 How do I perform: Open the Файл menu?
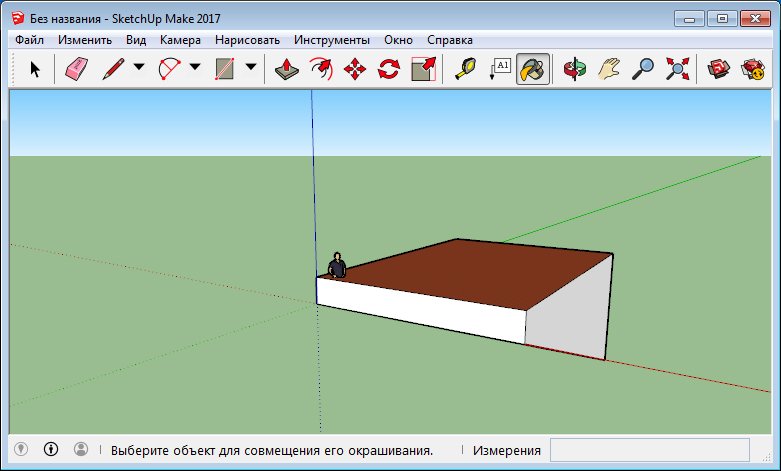[29, 40]
